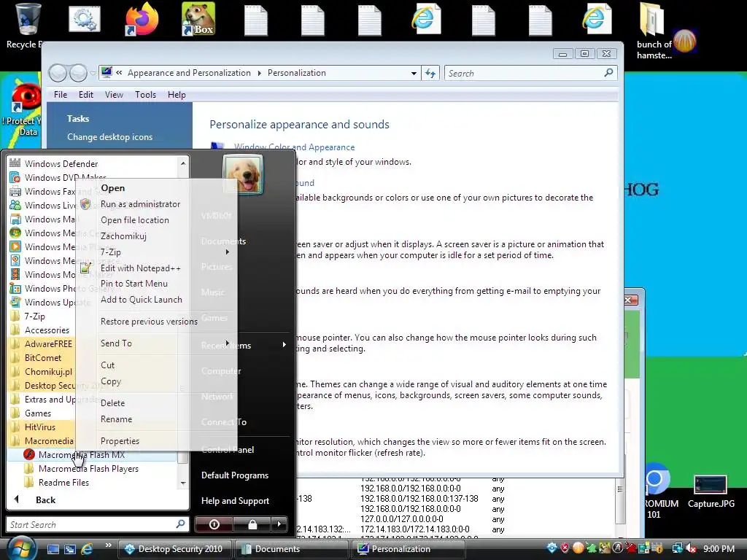Open the gear settings file on desktop
747x560 pixels.
point(85,19)
